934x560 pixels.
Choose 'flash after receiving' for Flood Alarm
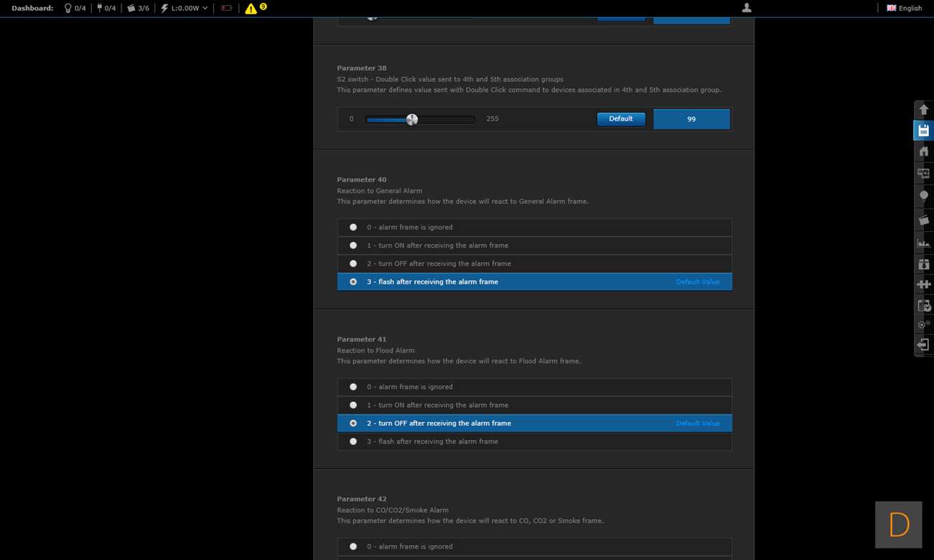click(x=353, y=442)
